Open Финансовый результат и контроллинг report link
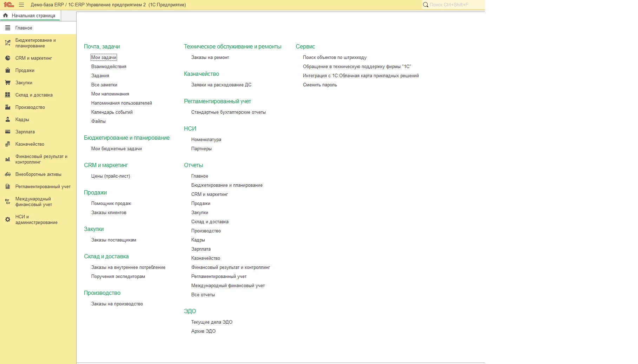Image resolution: width=638 pixels, height=364 pixels. click(x=231, y=267)
